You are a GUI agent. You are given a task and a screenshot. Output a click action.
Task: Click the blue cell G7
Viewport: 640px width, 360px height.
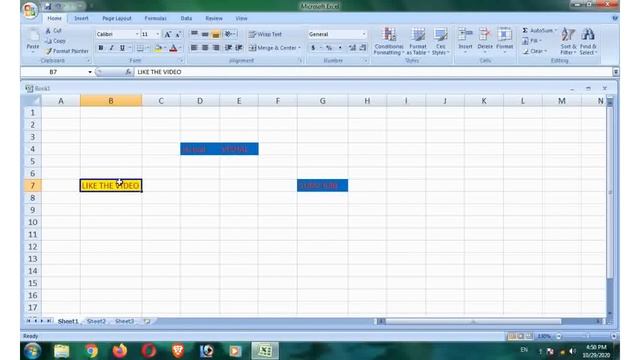pyautogui.click(x=322, y=186)
